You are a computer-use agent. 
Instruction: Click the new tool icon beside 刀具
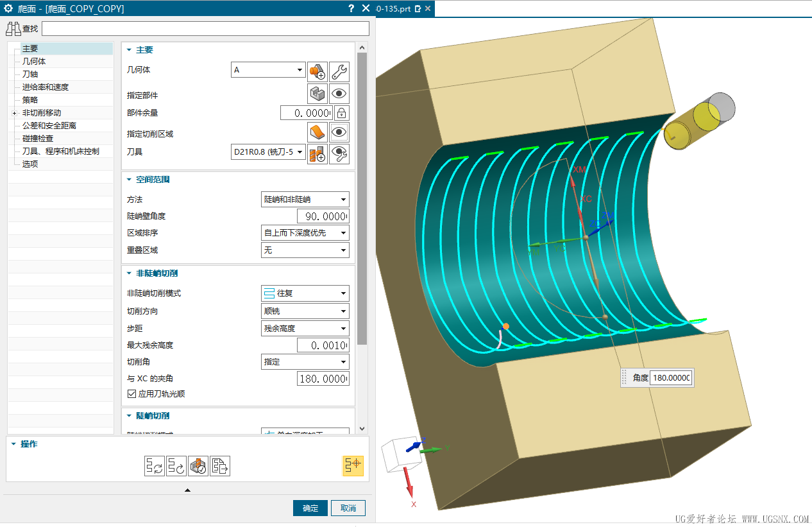coord(317,153)
